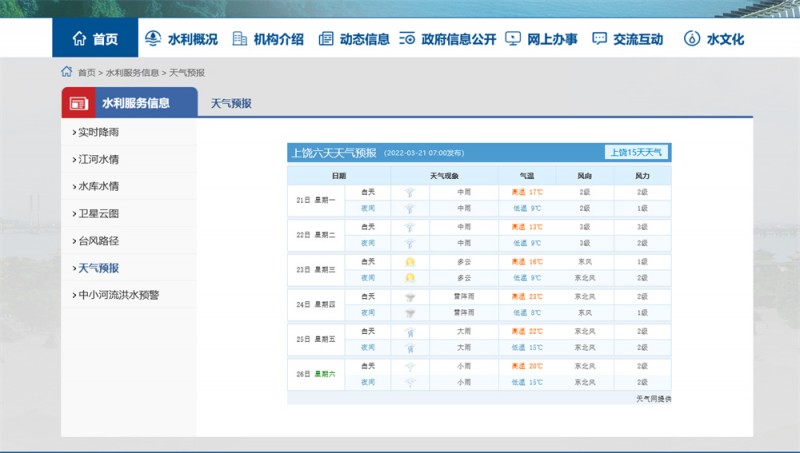Click the water drop icon beside 水文化
Viewport: 800px width, 453px height.
click(692, 38)
